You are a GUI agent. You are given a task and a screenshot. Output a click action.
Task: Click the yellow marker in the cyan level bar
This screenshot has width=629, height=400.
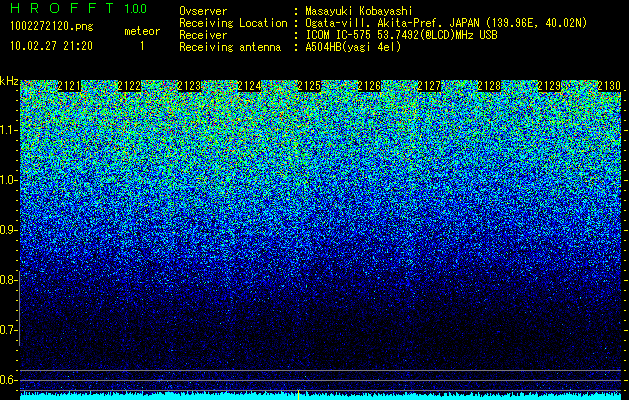(x=298, y=394)
